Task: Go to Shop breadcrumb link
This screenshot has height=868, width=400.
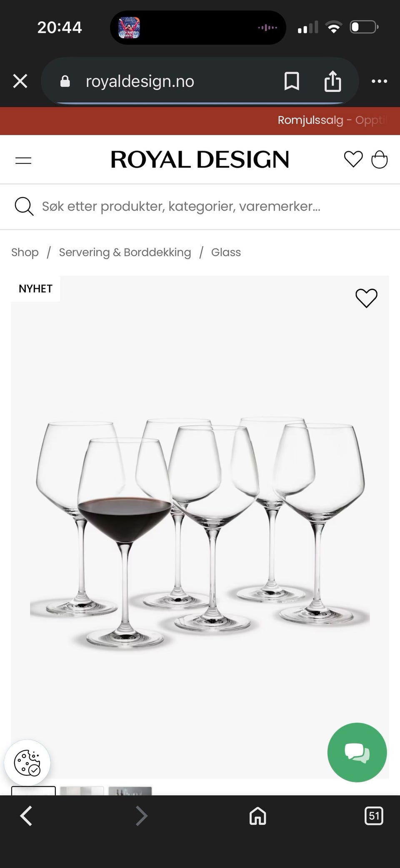Action: click(x=25, y=252)
